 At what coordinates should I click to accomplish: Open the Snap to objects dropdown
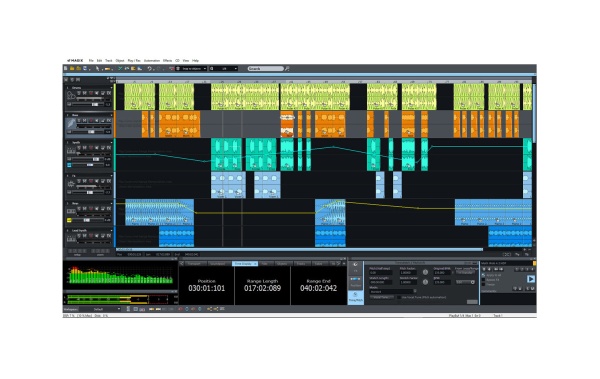click(191, 69)
